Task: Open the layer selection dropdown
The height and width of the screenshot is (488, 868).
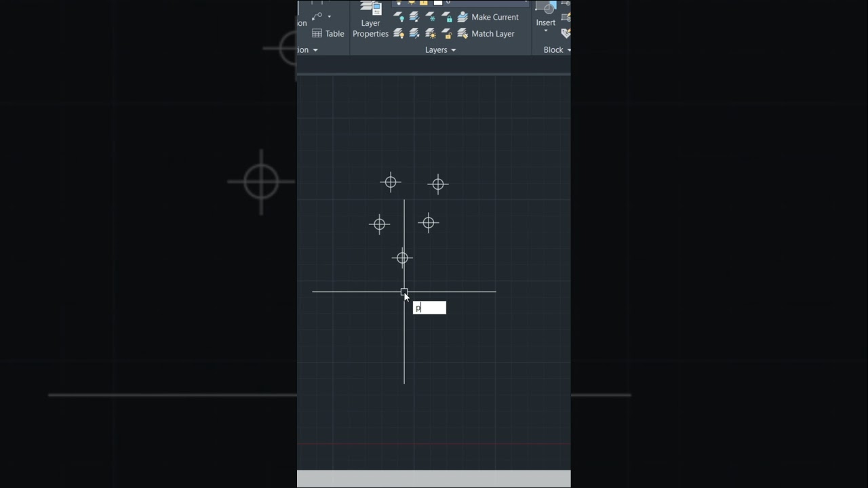Action: (x=460, y=3)
